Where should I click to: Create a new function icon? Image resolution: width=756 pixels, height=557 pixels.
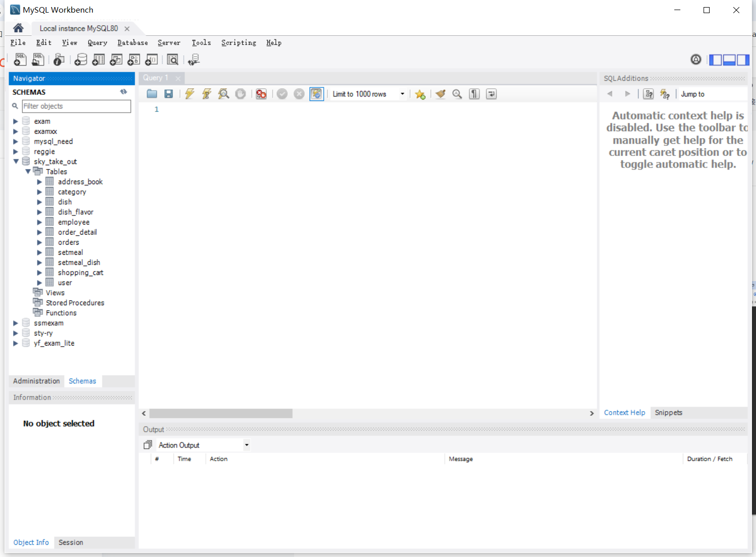(x=151, y=60)
